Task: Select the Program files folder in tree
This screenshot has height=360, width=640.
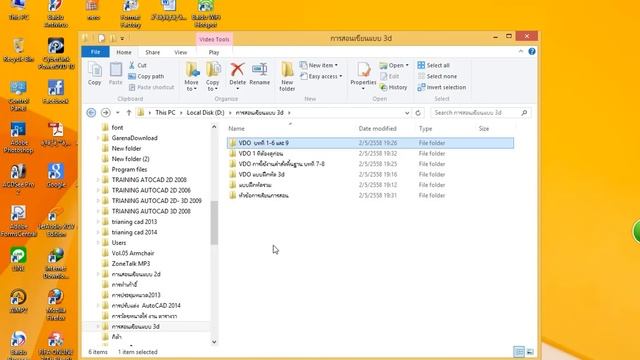Action: pos(129,169)
